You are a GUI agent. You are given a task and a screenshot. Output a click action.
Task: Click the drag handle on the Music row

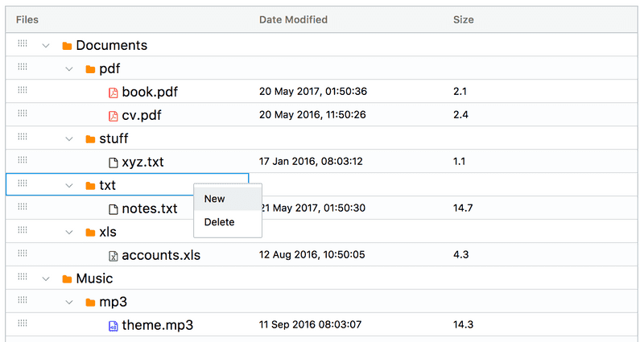[x=23, y=277]
